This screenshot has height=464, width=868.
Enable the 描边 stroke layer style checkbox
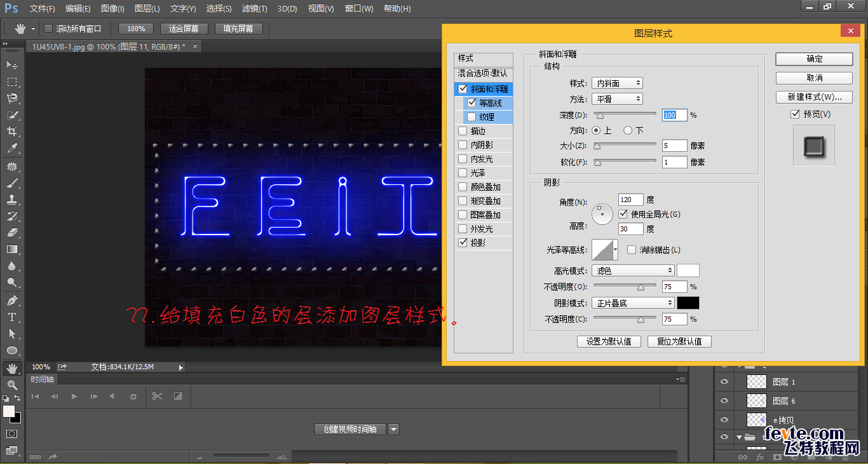(463, 130)
